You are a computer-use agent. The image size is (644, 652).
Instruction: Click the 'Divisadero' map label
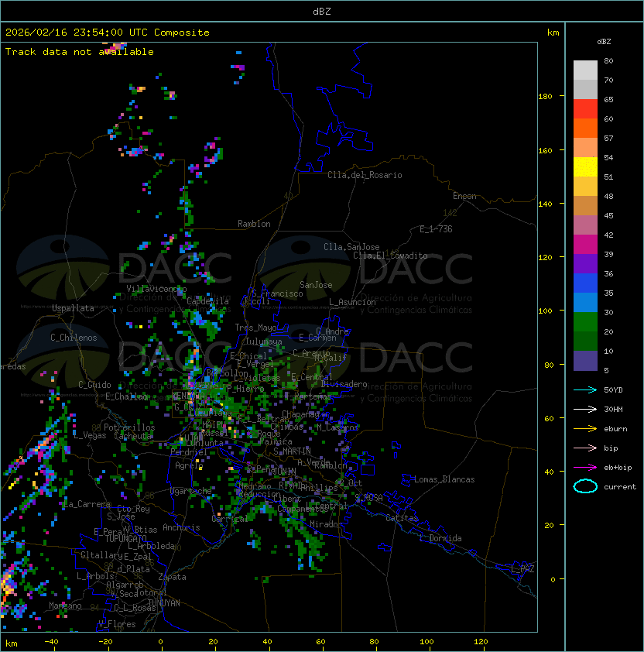pos(344,384)
